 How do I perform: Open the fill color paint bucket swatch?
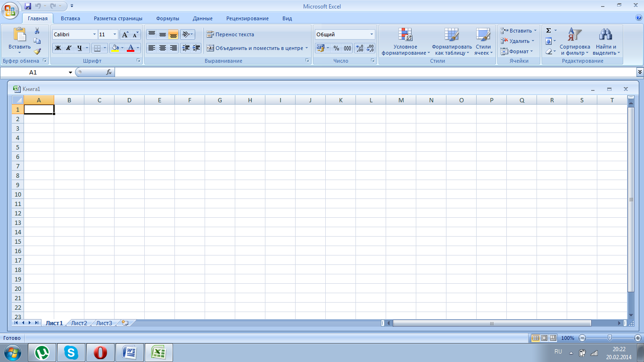point(115,48)
